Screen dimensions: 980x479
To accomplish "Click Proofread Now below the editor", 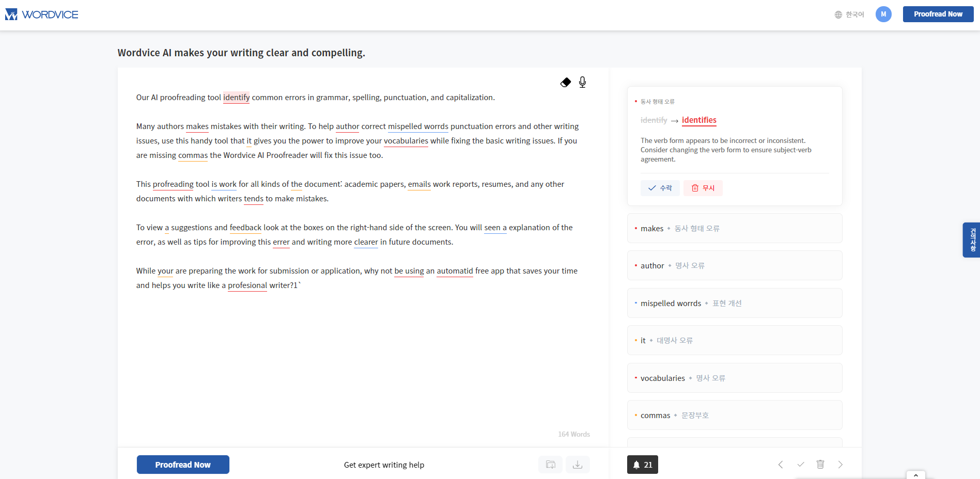I will tap(183, 465).
